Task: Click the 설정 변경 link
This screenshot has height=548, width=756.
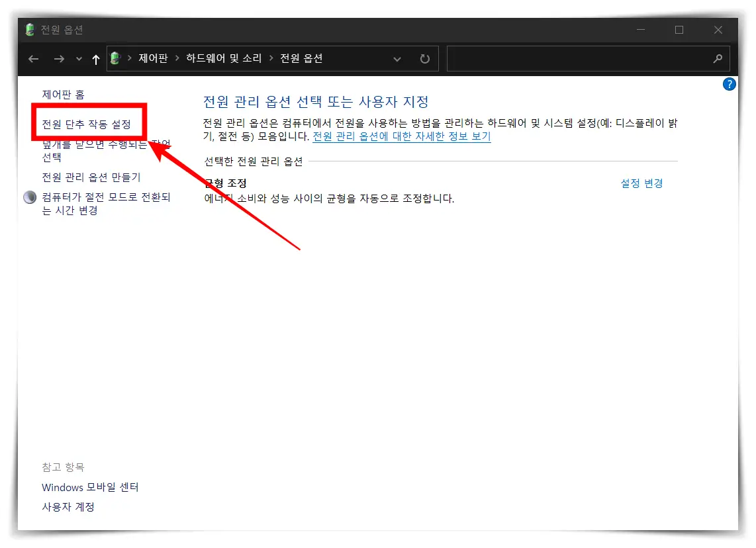Action: [x=641, y=183]
